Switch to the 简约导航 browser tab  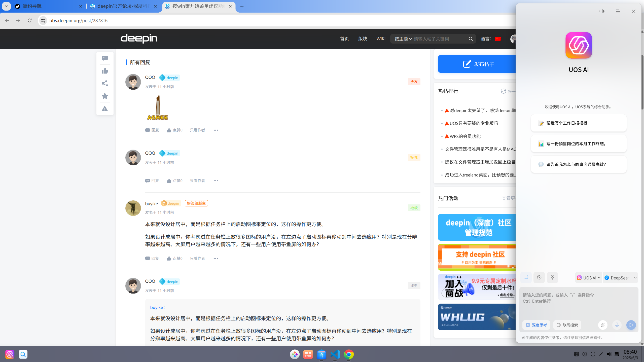[x=48, y=6]
